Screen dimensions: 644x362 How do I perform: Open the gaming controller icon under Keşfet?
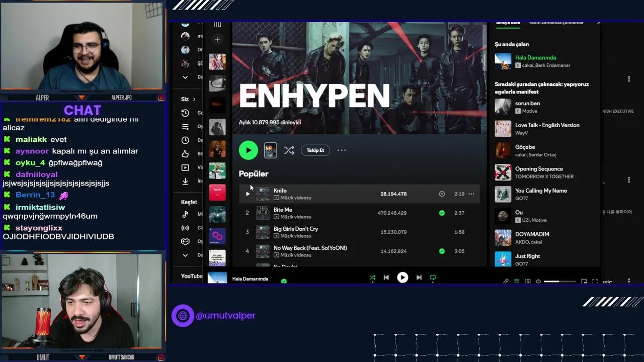(x=185, y=241)
